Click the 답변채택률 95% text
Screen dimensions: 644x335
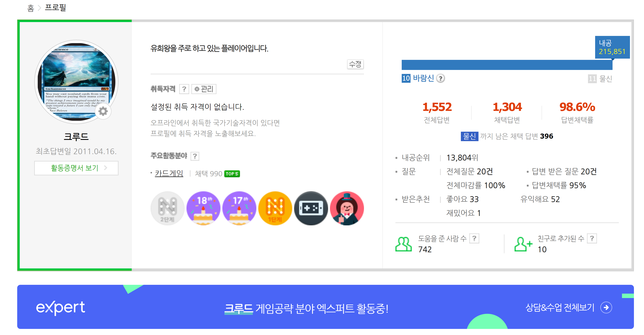pos(559,185)
